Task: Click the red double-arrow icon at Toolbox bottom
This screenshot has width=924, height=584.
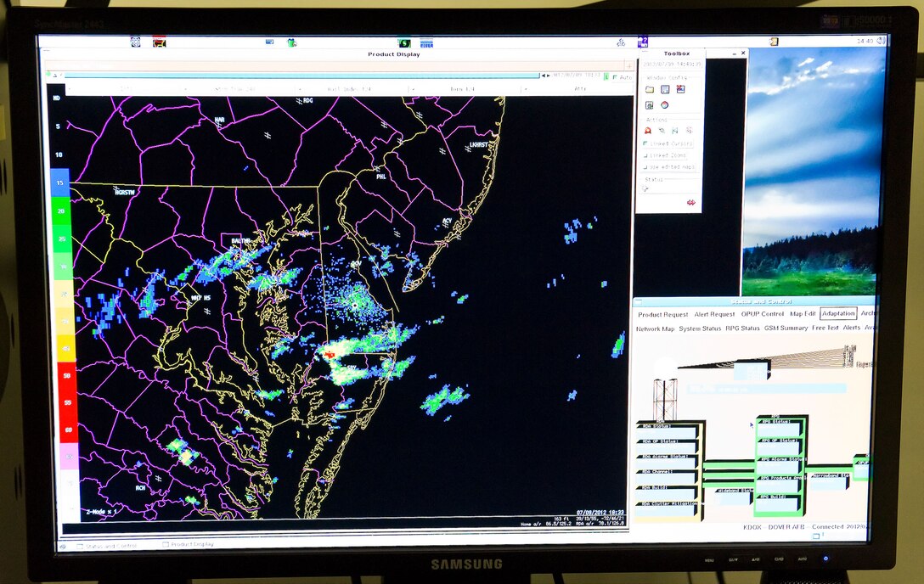Action: click(x=691, y=201)
